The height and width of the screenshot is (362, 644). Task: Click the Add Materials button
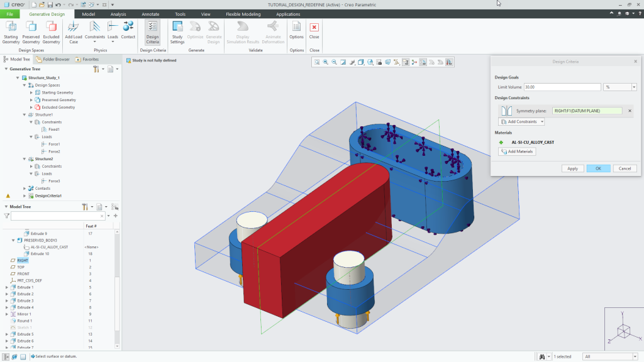point(517,151)
